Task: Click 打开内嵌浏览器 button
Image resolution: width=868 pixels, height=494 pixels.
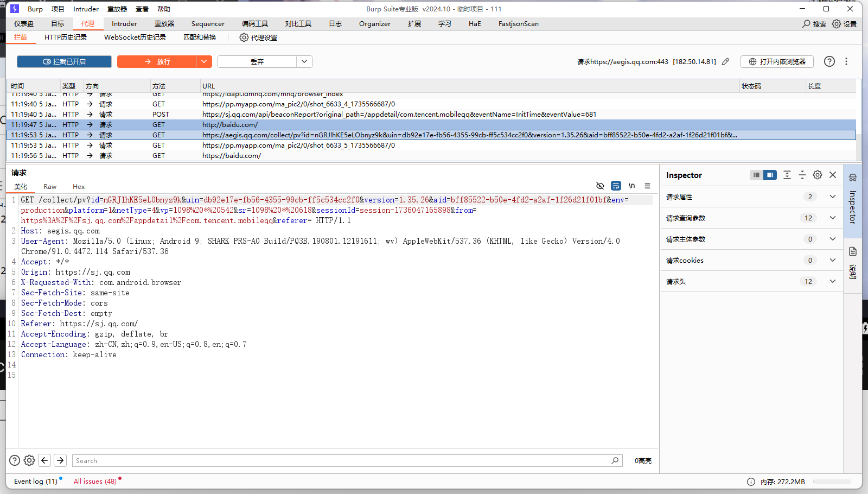Action: tap(777, 62)
